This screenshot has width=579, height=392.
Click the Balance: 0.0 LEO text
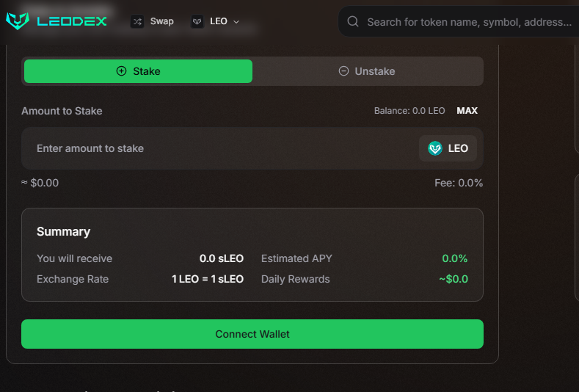(409, 111)
